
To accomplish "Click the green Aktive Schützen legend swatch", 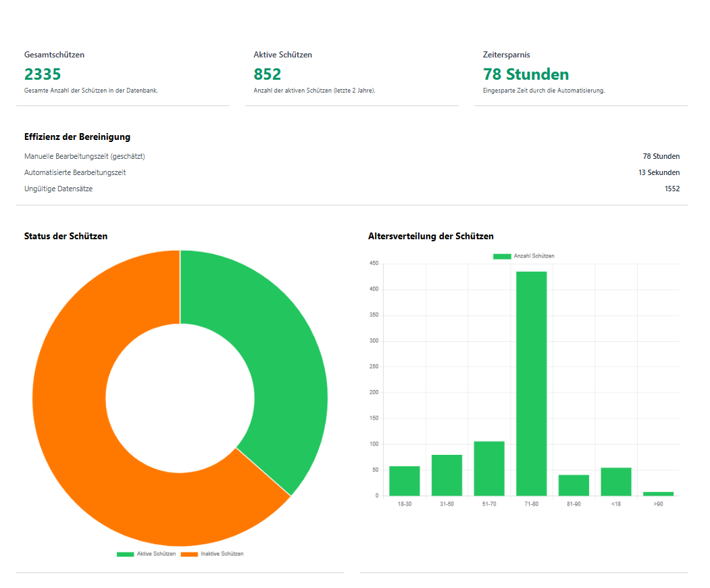I will [x=126, y=554].
